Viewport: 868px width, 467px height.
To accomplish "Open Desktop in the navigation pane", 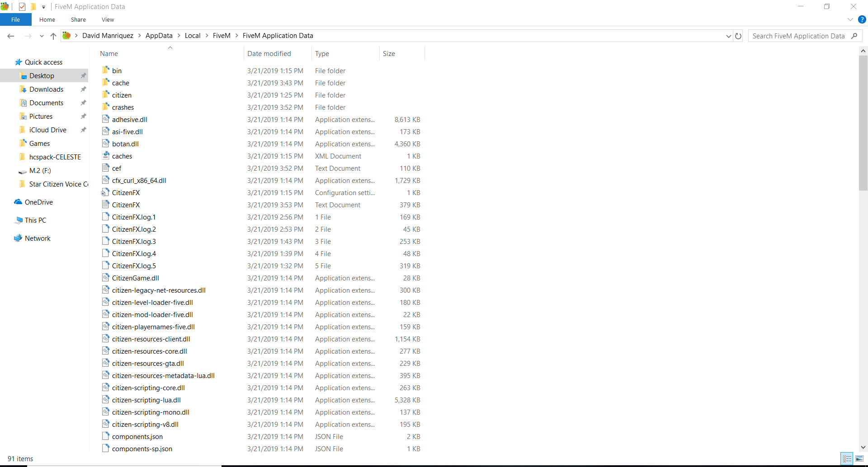I will click(42, 76).
